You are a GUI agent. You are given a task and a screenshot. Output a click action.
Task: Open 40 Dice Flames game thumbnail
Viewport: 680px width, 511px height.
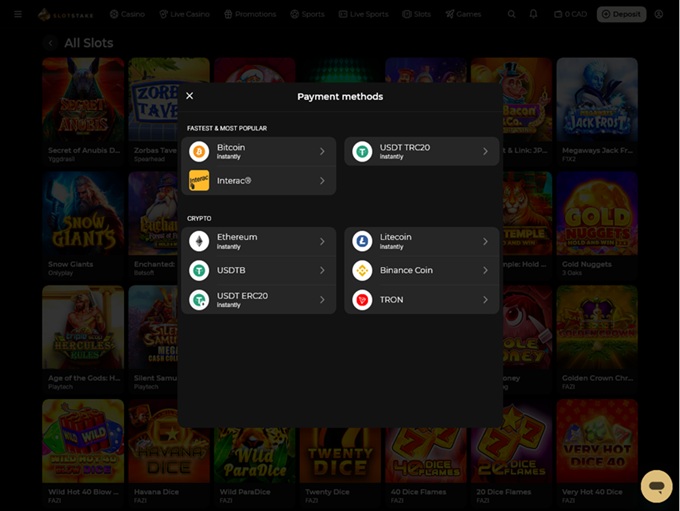click(x=426, y=455)
